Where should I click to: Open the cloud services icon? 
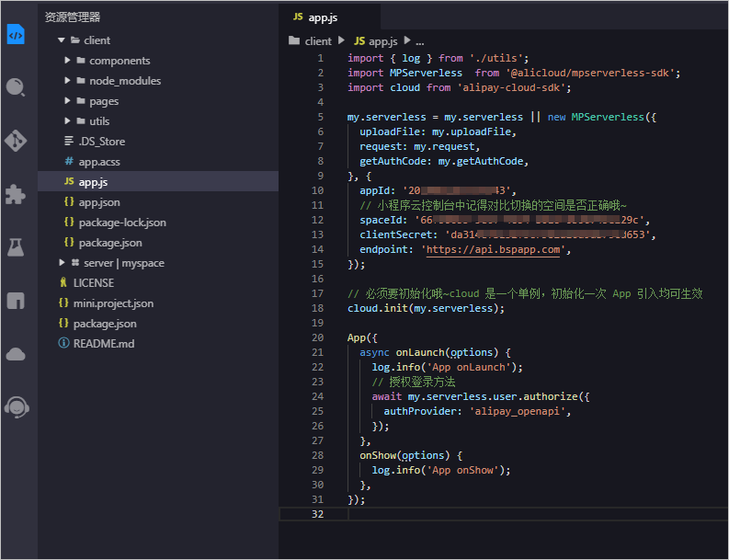[16, 354]
